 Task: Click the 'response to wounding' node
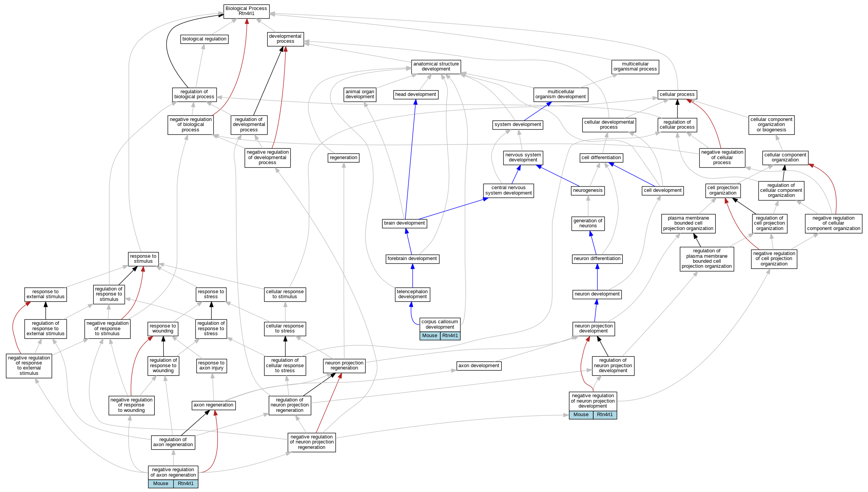click(x=163, y=329)
